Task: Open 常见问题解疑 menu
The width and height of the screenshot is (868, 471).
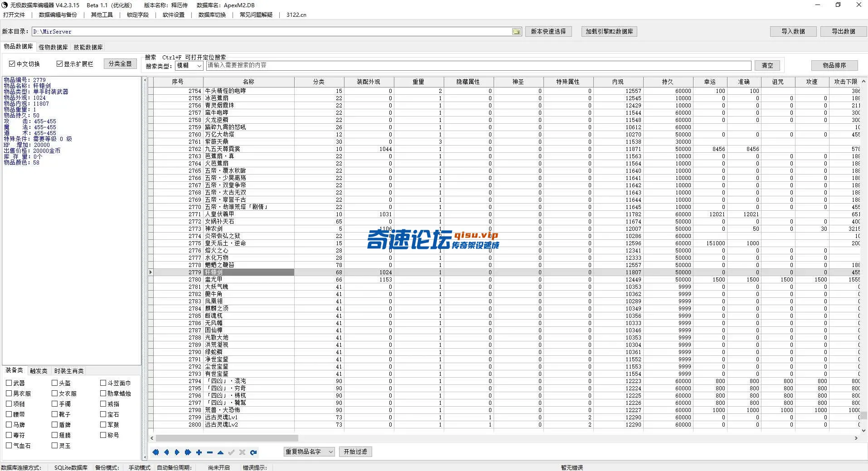Action: pyautogui.click(x=256, y=15)
